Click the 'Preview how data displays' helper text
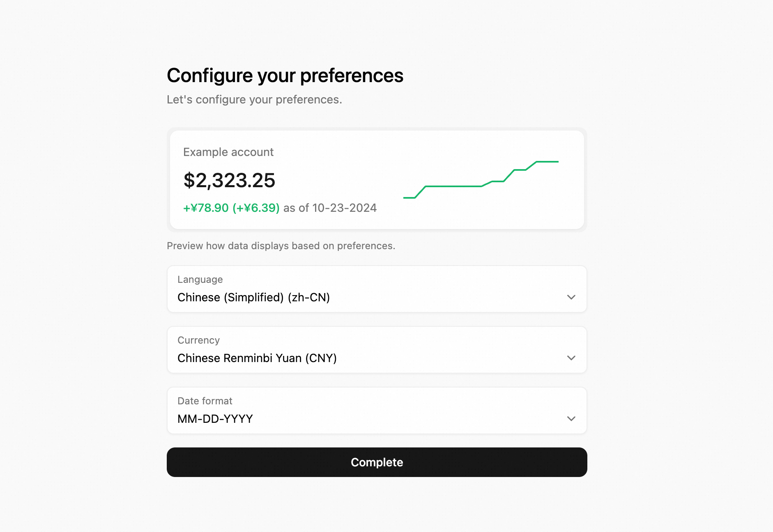 281,246
